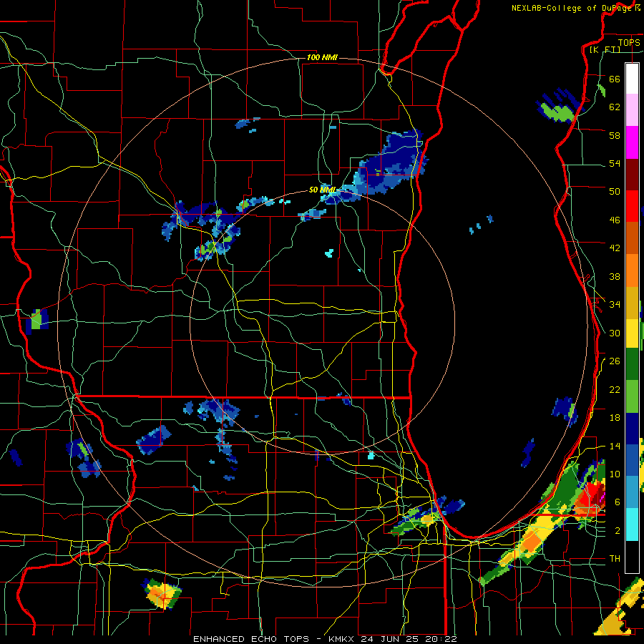Select the light blue swatch beside label 6
The image size is (644, 644).
pos(632,492)
